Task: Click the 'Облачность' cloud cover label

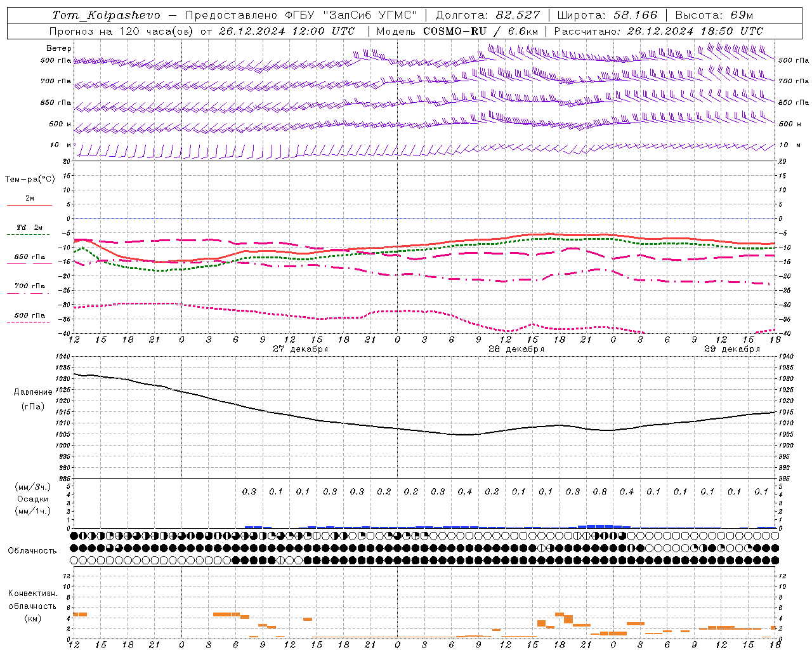Action: click(32, 550)
